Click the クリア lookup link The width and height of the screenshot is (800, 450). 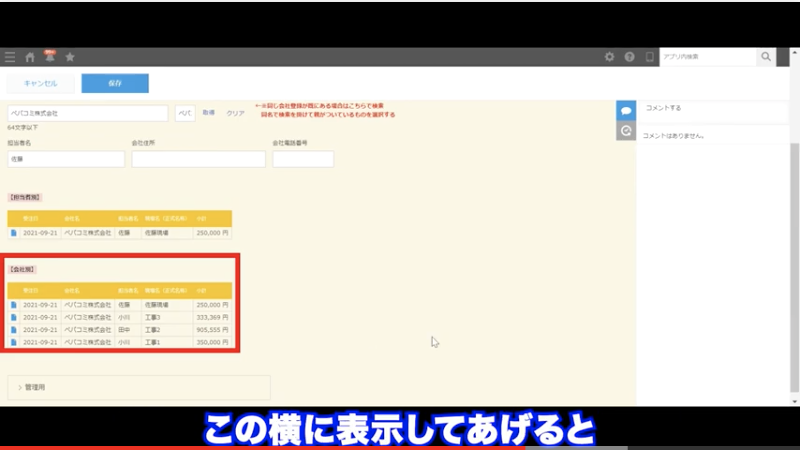(235, 113)
